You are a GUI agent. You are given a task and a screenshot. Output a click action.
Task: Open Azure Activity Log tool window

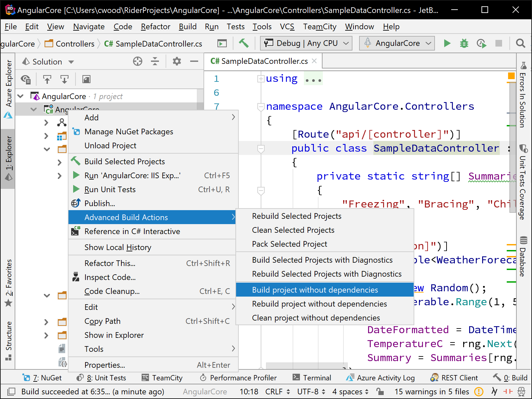tap(380, 378)
